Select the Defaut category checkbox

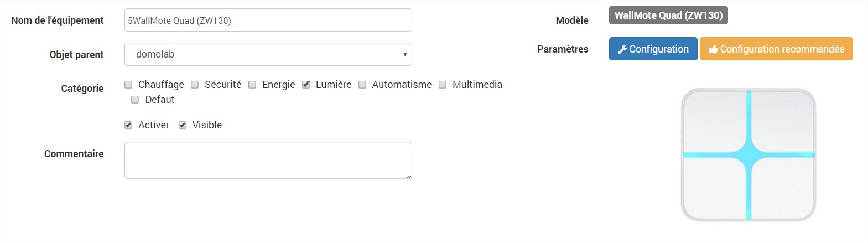pyautogui.click(x=135, y=100)
